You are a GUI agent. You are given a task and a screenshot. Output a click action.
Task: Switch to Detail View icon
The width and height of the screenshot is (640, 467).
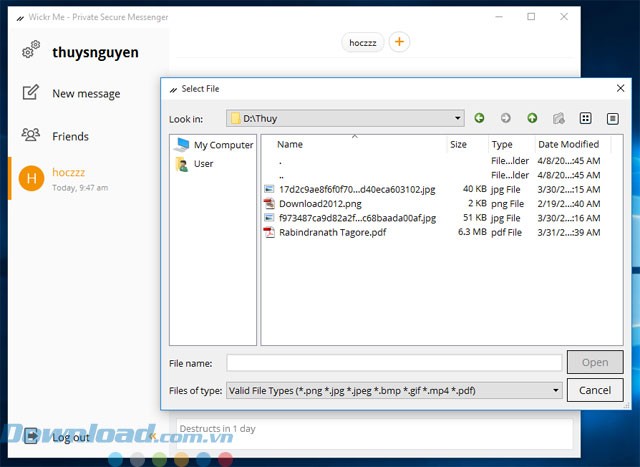pos(613,118)
